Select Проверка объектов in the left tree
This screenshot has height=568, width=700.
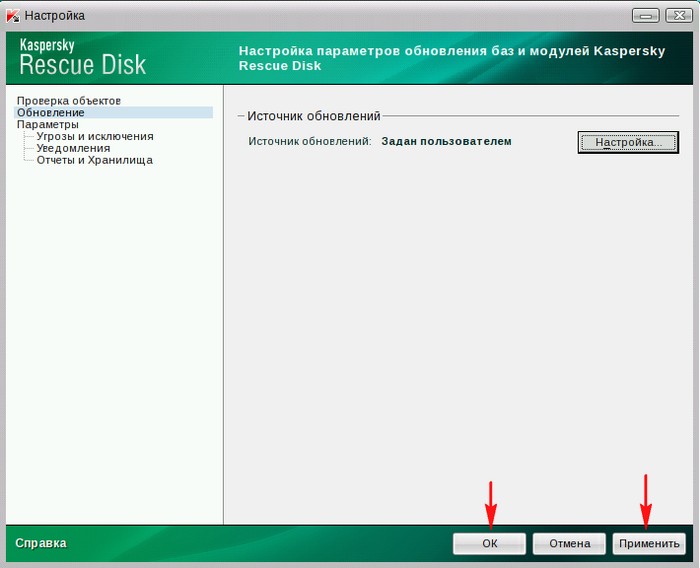click(69, 100)
